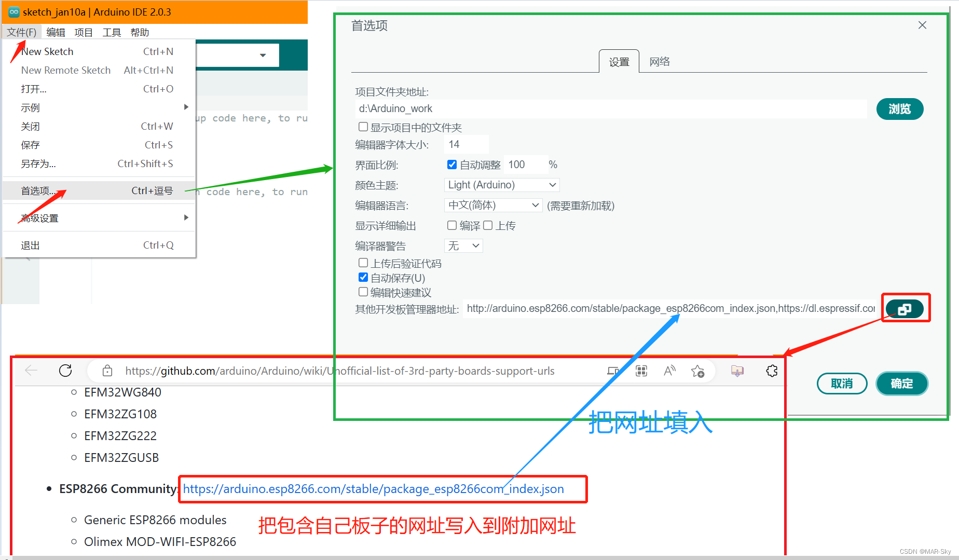Click the editor font size field
Viewport: 959px width, 560px height.
[467, 144]
